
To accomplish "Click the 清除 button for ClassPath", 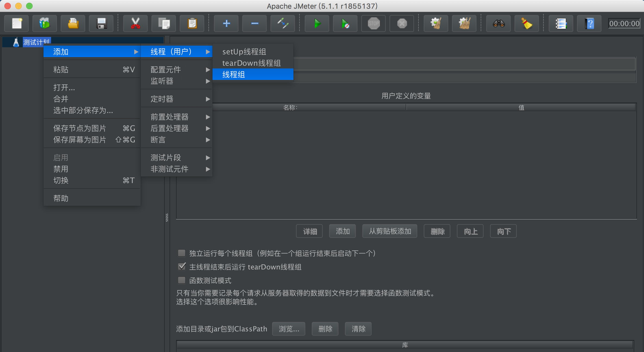I will (358, 329).
